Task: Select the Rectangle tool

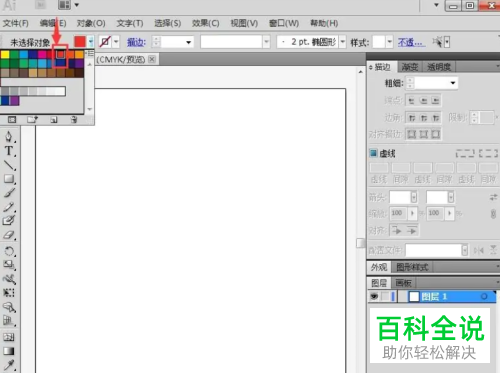Action: point(9,179)
